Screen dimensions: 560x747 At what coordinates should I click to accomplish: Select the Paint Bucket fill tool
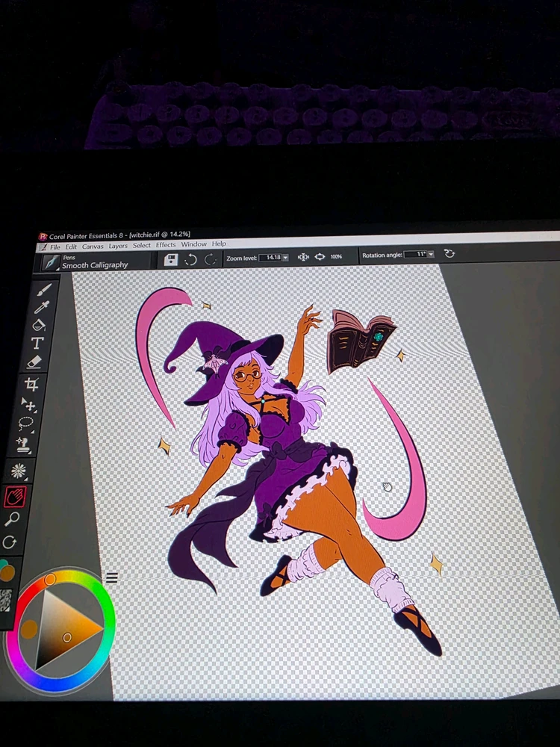click(x=39, y=325)
